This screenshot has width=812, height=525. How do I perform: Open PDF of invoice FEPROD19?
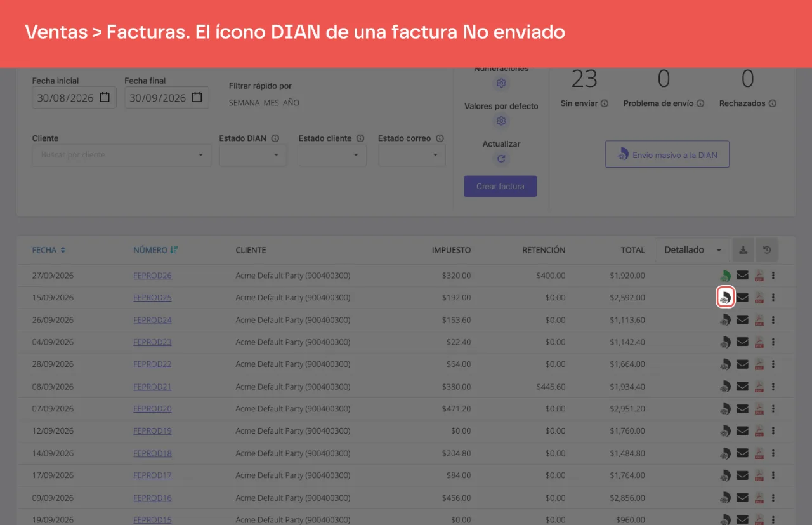click(759, 431)
